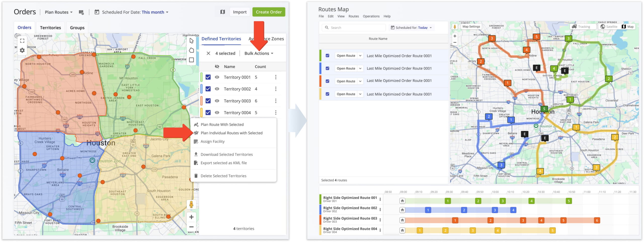Open the This month date dropdown
Screen dimensions: 644x242
pyautogui.click(x=155, y=12)
